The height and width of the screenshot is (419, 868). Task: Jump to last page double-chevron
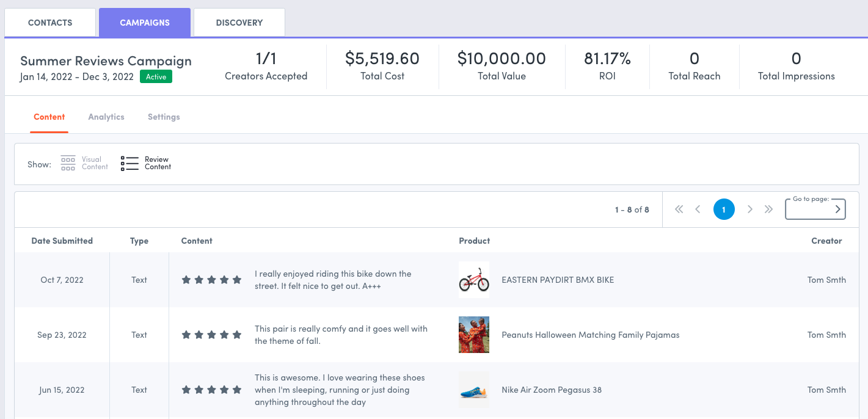pos(768,209)
